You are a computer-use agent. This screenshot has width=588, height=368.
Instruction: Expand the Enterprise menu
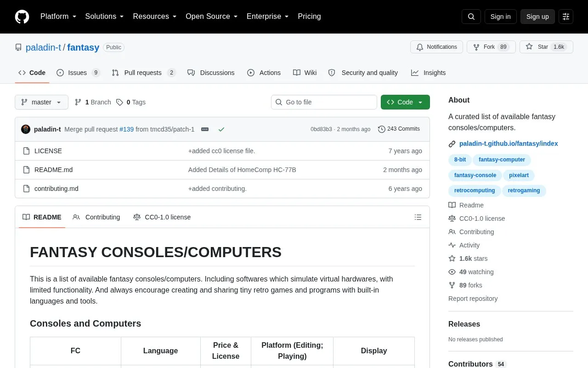268,17
